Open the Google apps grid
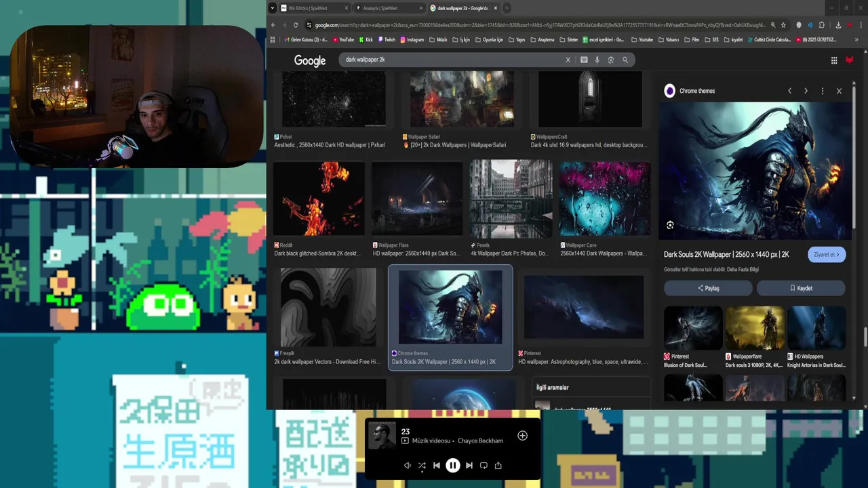The image size is (868, 488). click(x=834, y=60)
